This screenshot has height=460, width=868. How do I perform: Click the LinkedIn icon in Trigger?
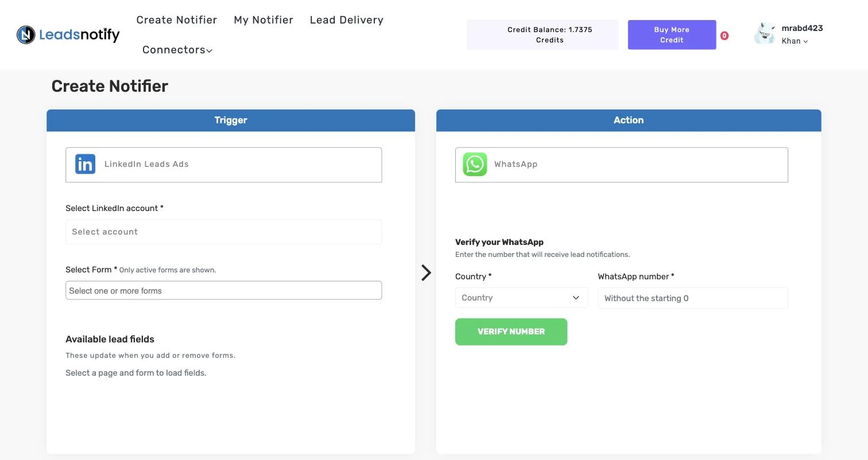(x=85, y=164)
